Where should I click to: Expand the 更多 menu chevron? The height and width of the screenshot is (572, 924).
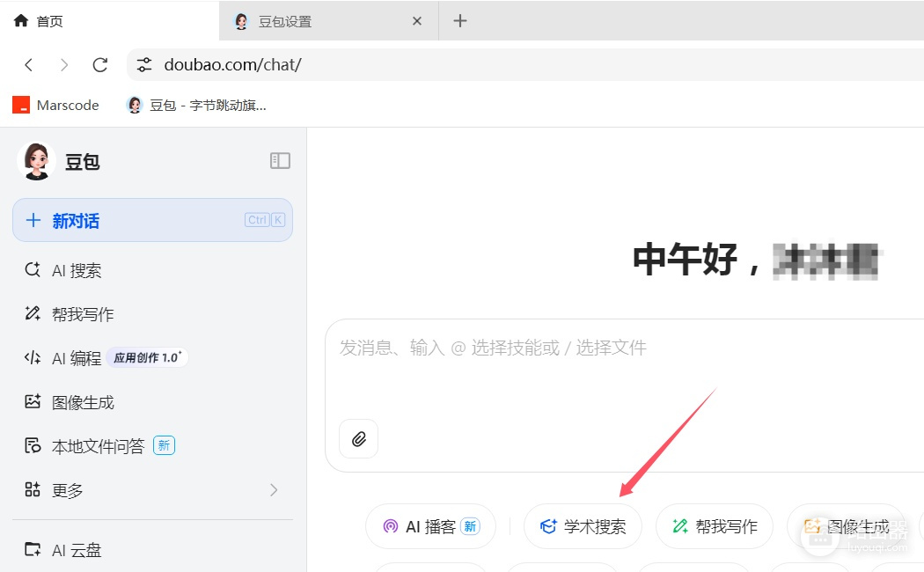coord(274,490)
